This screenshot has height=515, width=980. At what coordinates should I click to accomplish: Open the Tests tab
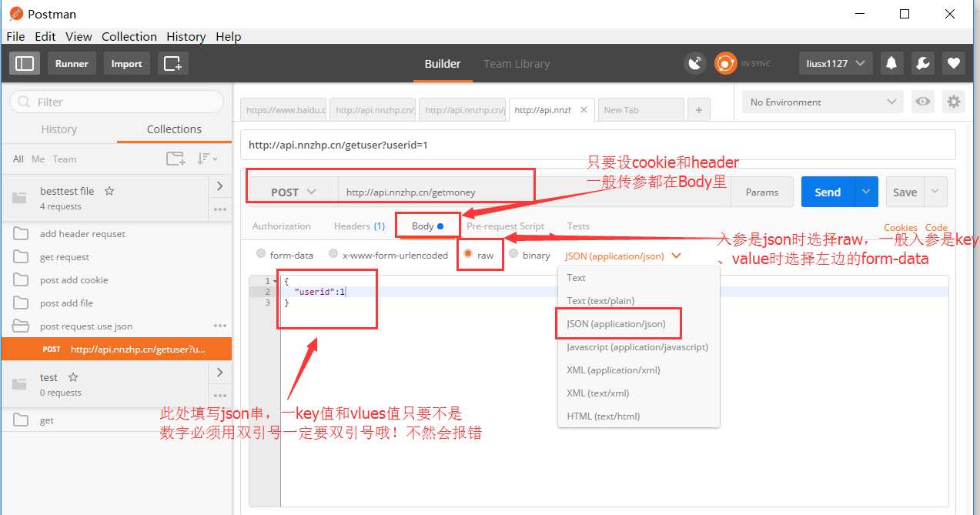tap(578, 226)
